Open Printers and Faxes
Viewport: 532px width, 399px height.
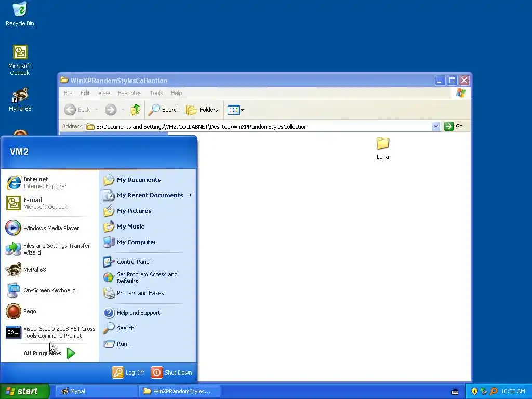pyautogui.click(x=148, y=293)
